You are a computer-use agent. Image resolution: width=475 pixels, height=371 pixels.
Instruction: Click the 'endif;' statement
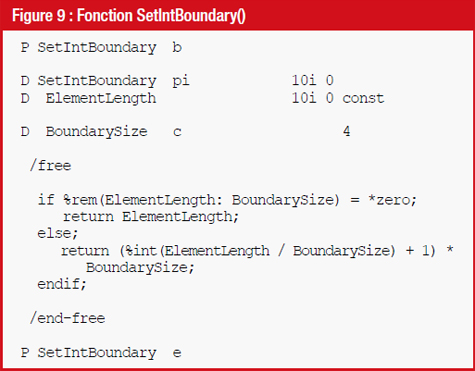pyautogui.click(x=62, y=284)
